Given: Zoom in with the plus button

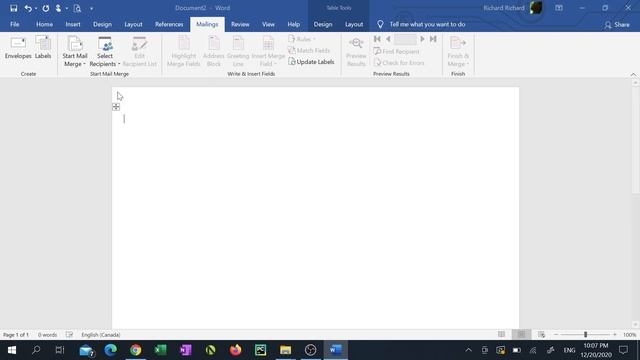Looking at the screenshot, I should click(x=615, y=335).
